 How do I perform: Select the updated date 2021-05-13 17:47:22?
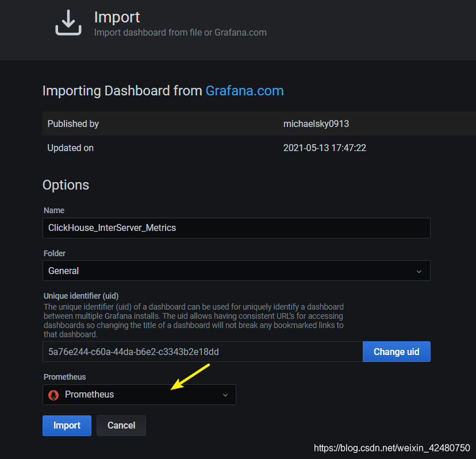[324, 148]
